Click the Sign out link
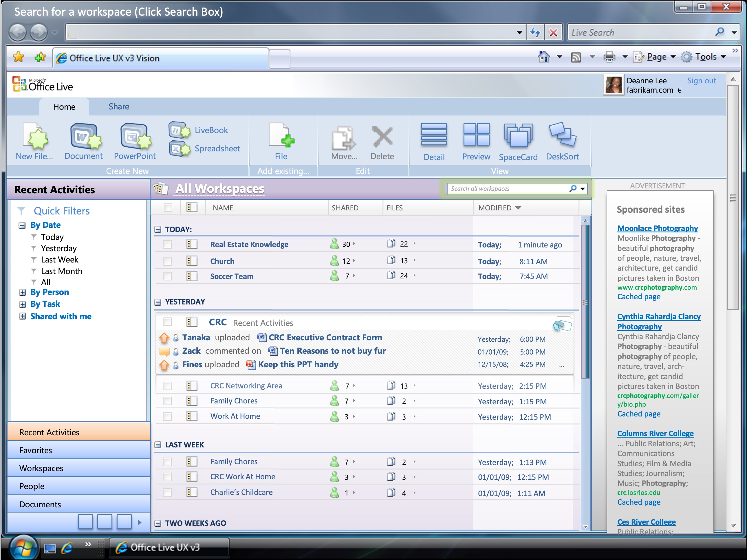The width and height of the screenshot is (747, 560). pyautogui.click(x=702, y=81)
